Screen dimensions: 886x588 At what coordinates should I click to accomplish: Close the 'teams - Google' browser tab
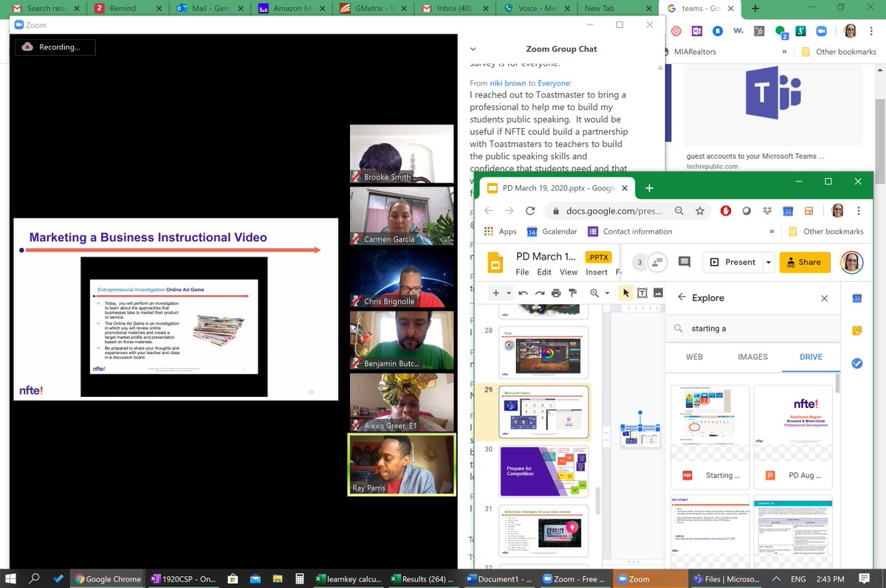[x=732, y=9]
